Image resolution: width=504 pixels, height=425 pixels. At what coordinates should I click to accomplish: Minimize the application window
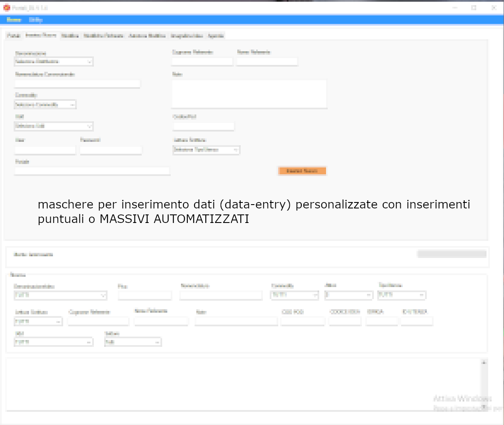pos(455,8)
